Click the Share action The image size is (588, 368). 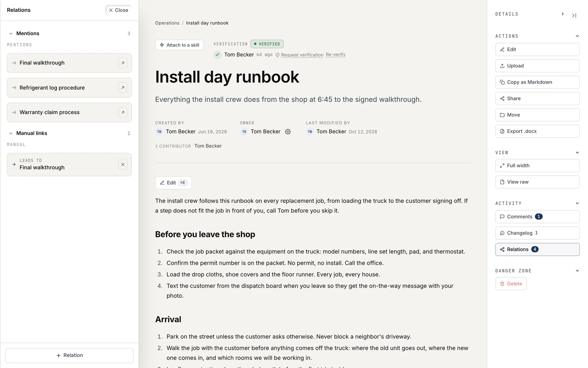point(537,98)
